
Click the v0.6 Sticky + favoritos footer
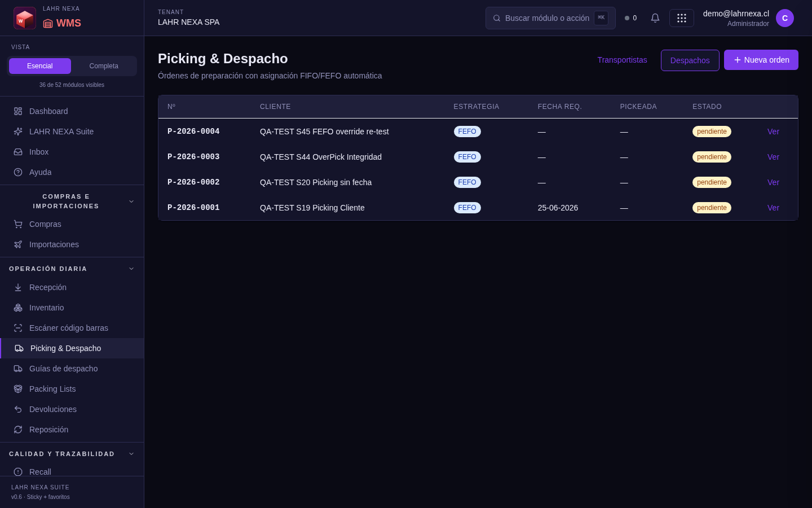coord(41,497)
